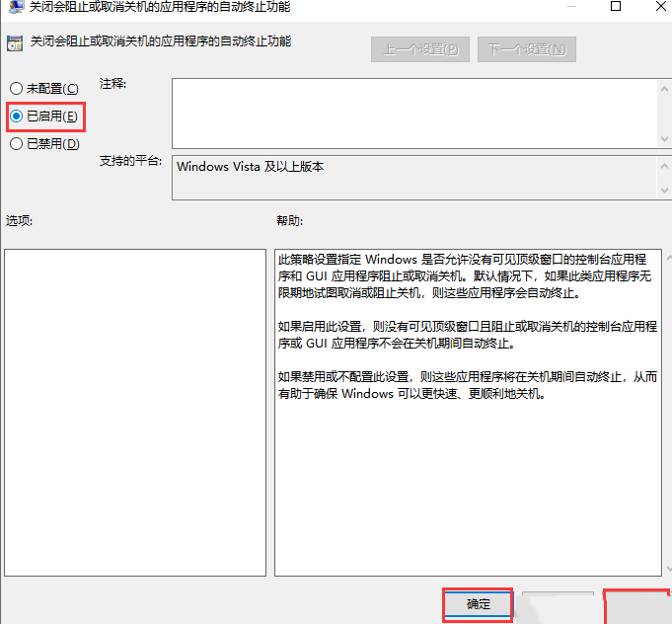672x624 pixels.
Task: Click the policy setting icon beside heading
Action: coord(15,43)
